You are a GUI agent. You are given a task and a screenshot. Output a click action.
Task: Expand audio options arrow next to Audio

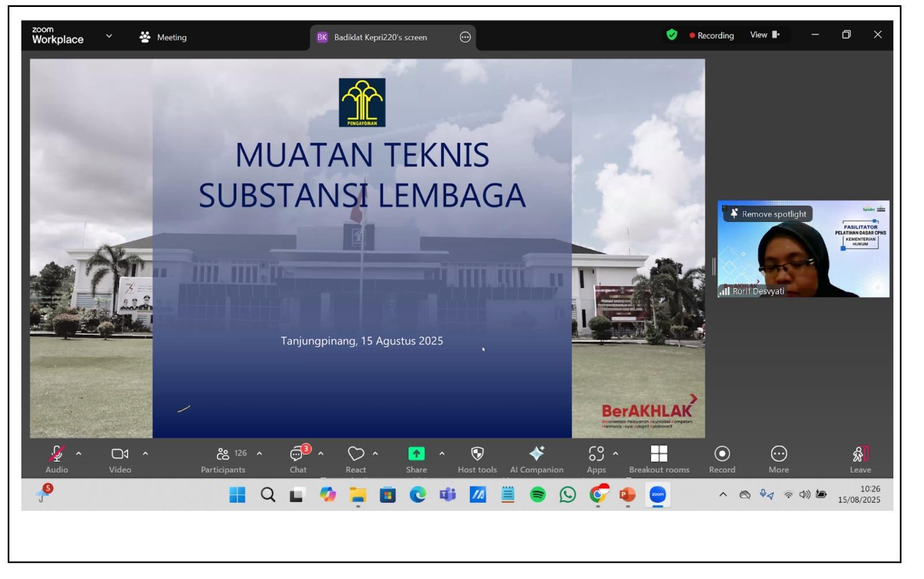[79, 454]
